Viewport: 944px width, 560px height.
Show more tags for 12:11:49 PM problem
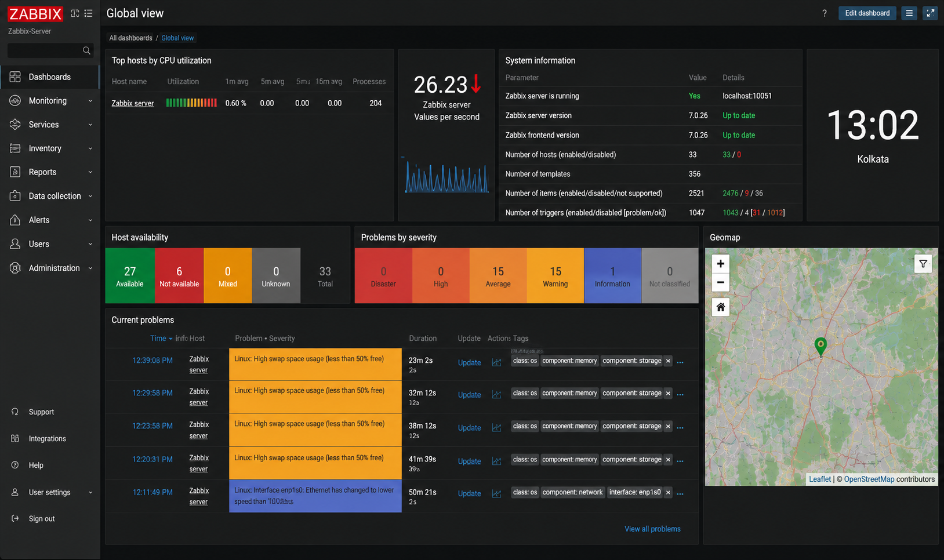tap(680, 494)
